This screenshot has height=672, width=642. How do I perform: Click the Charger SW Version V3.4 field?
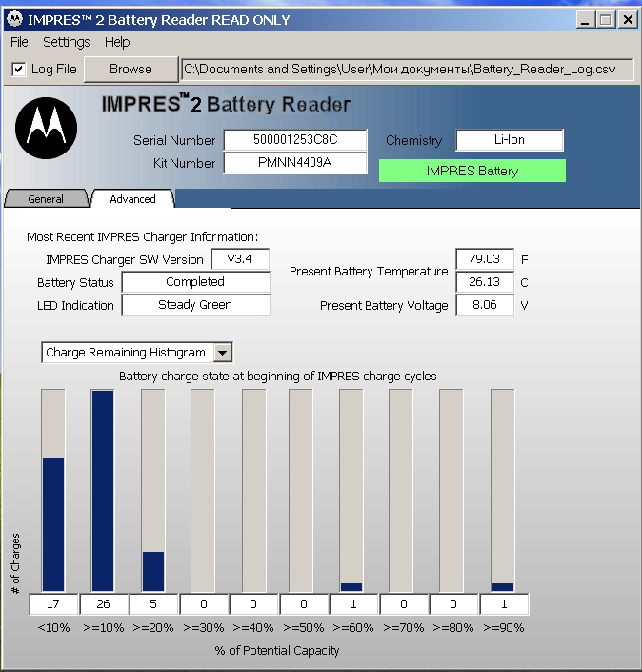pyautogui.click(x=240, y=259)
